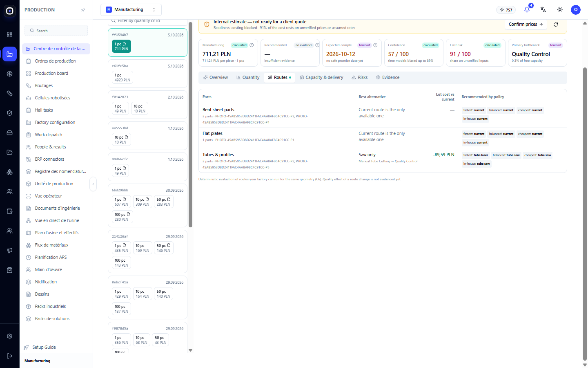Refresh the estimate with the reload icon
The width and height of the screenshot is (588, 368).
(556, 25)
